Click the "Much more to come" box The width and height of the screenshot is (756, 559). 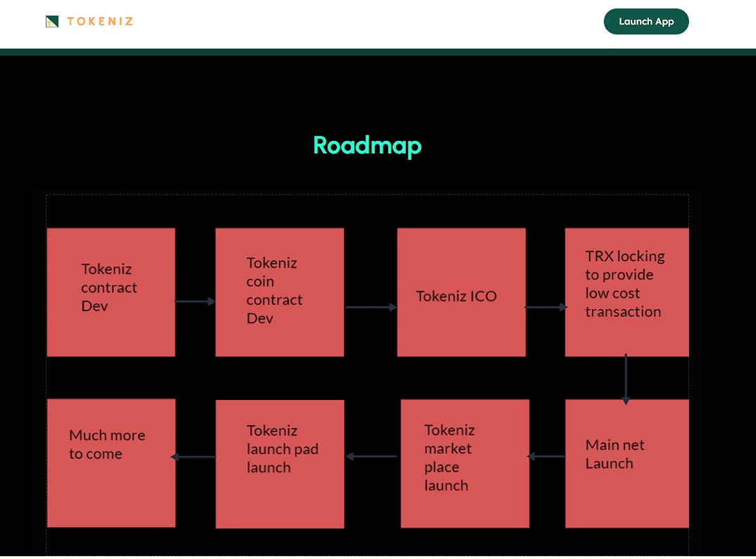[x=111, y=463]
